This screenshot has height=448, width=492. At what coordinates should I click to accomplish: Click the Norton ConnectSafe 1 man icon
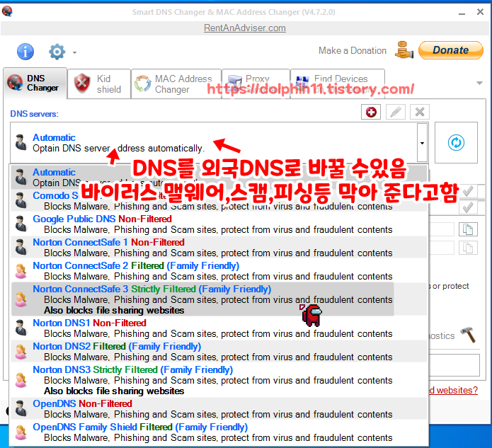pos(21,247)
